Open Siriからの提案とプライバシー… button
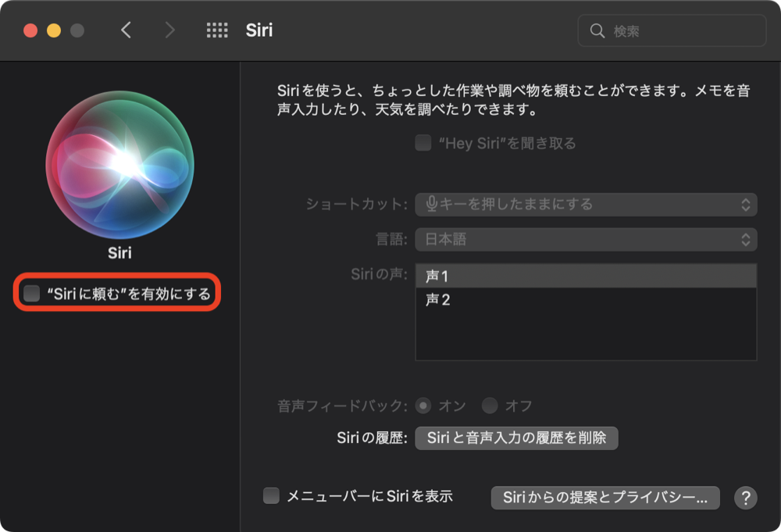The width and height of the screenshot is (781, 532). [605, 498]
